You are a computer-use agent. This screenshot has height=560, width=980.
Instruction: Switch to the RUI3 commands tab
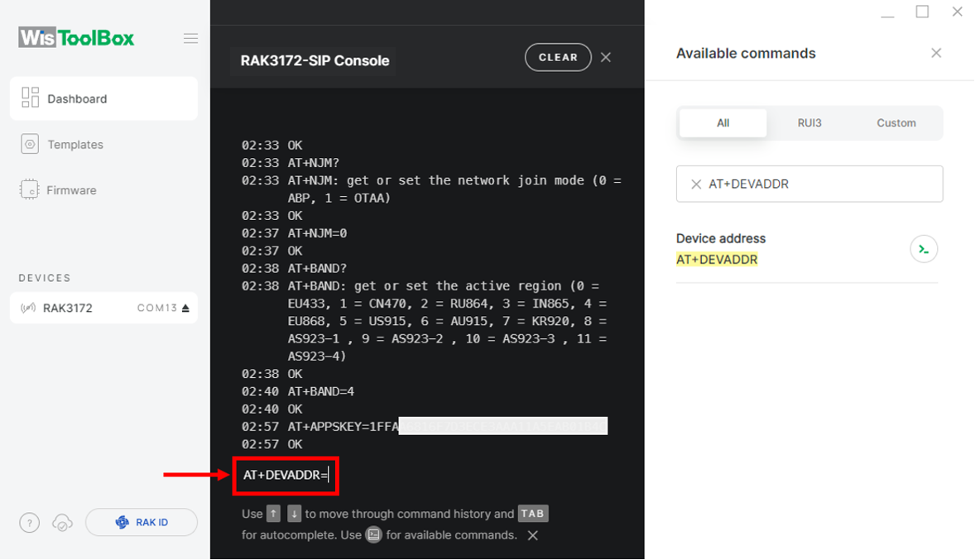coord(809,123)
